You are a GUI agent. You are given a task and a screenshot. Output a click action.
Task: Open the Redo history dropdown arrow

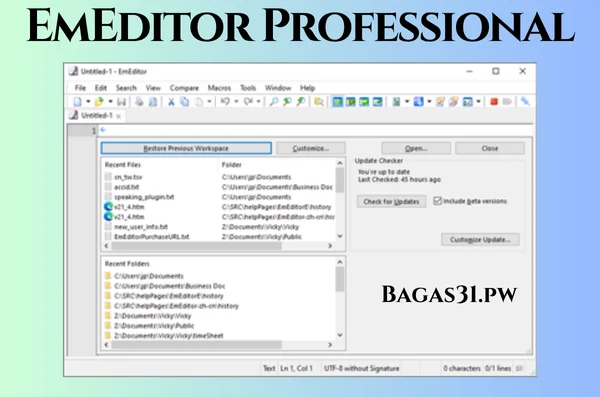tap(259, 101)
